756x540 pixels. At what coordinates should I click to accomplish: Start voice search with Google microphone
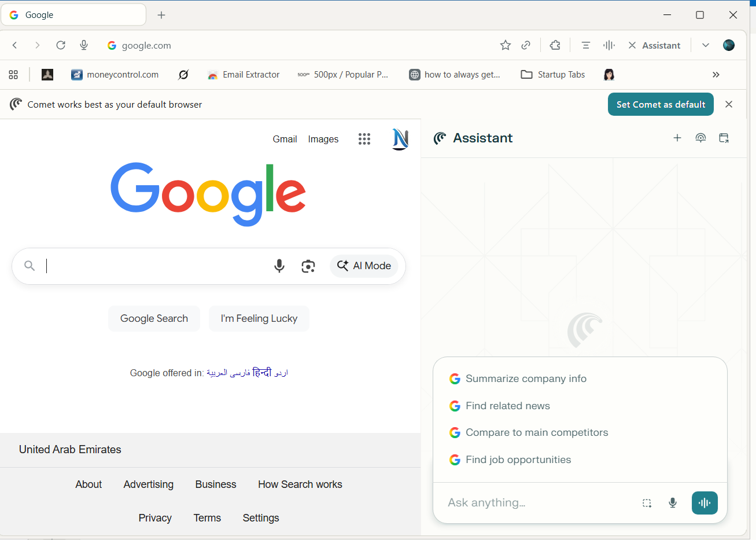(279, 266)
